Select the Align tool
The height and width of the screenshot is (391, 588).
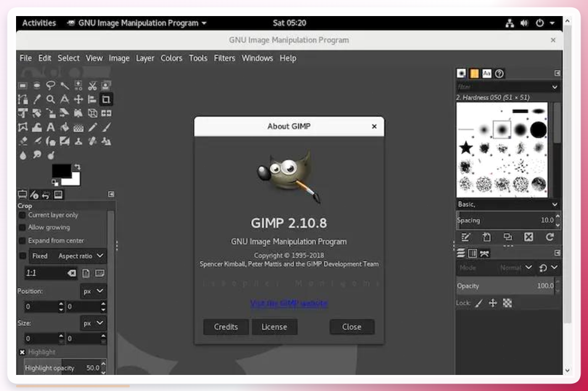pos(92,99)
